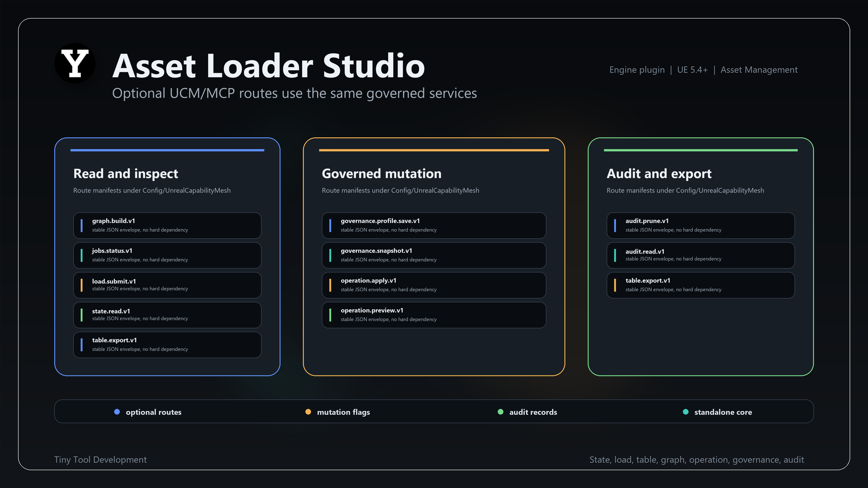Click the mutation flags legend label
Image resolution: width=868 pixels, height=488 pixels.
(x=344, y=412)
